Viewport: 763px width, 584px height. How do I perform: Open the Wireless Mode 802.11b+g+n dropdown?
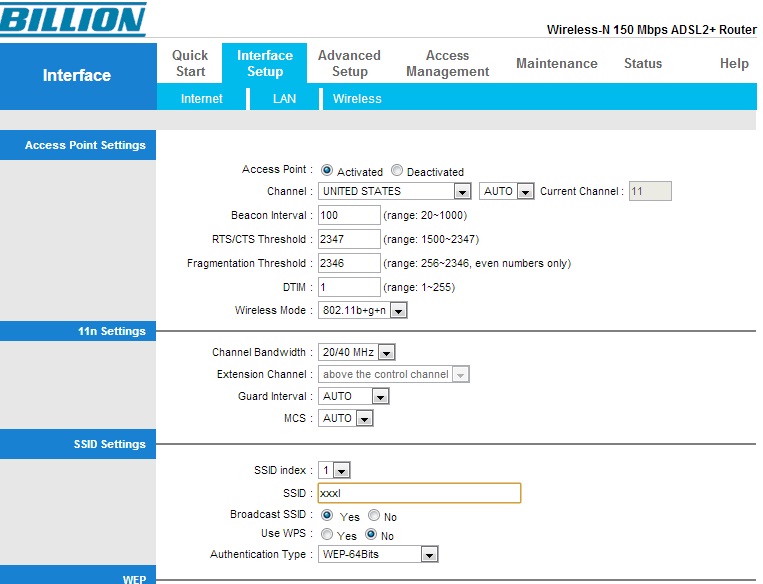pyautogui.click(x=363, y=310)
